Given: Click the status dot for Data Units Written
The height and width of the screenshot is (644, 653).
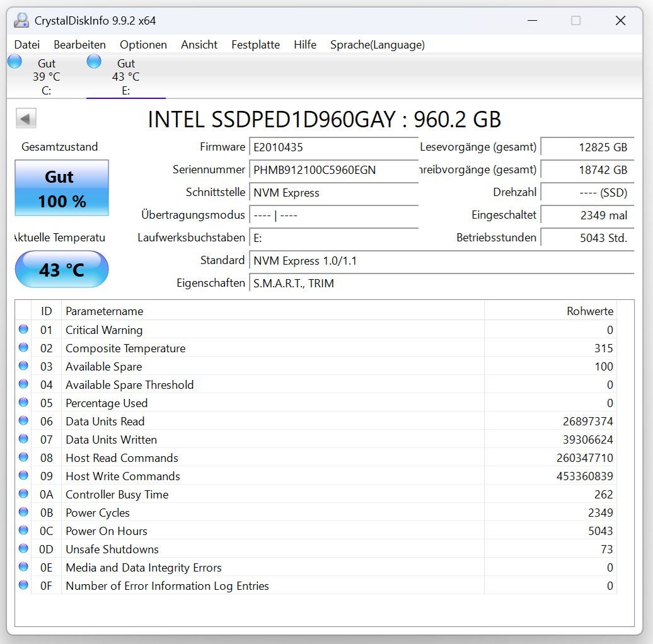Looking at the screenshot, I should coord(23,439).
